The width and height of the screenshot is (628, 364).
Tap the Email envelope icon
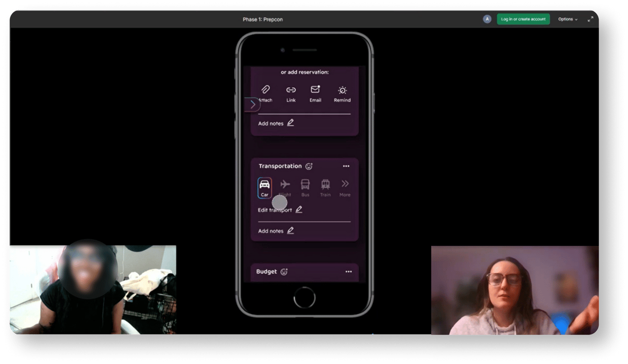[316, 90]
